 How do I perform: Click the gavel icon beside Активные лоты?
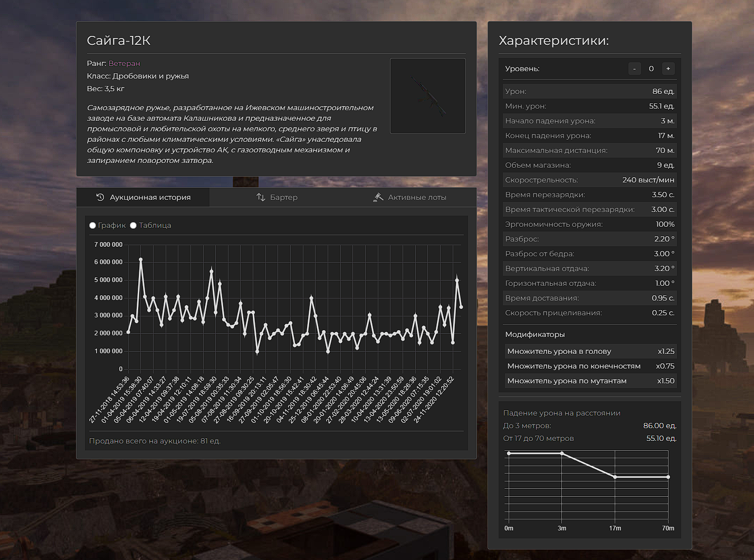point(378,197)
